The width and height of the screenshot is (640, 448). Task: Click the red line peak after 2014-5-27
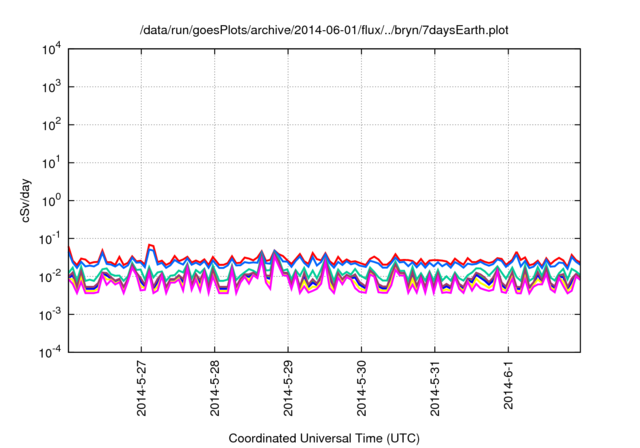pyautogui.click(x=150, y=245)
